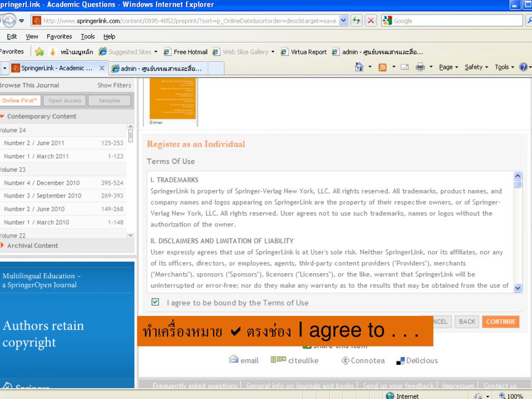Click the Print icon
This screenshot has height=399, width=532.
tap(420, 67)
